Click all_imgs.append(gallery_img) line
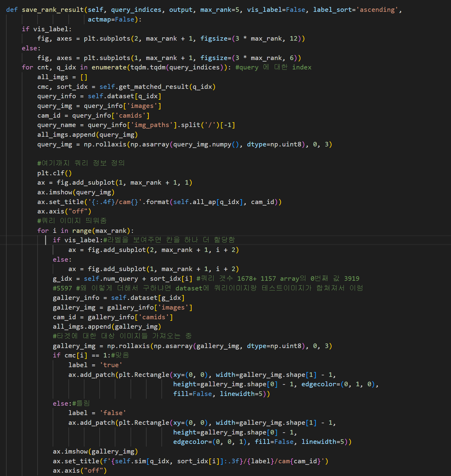The width and height of the screenshot is (451, 476). (107, 327)
